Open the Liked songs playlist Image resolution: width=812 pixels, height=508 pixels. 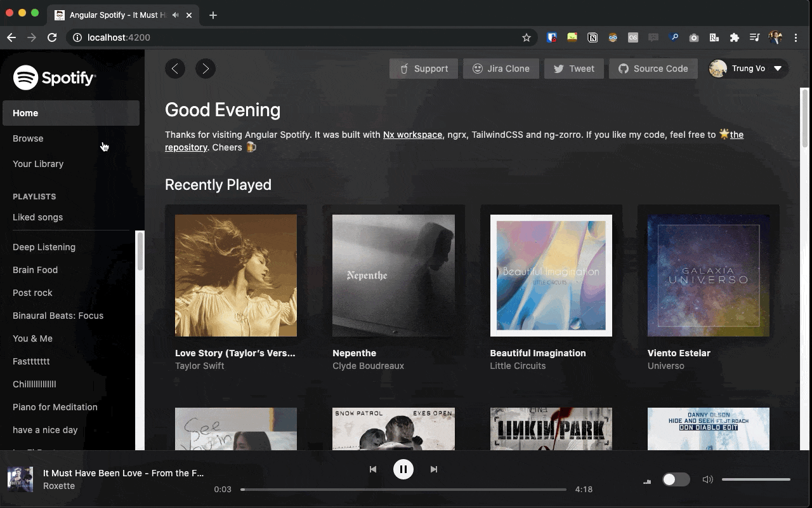[x=37, y=217]
